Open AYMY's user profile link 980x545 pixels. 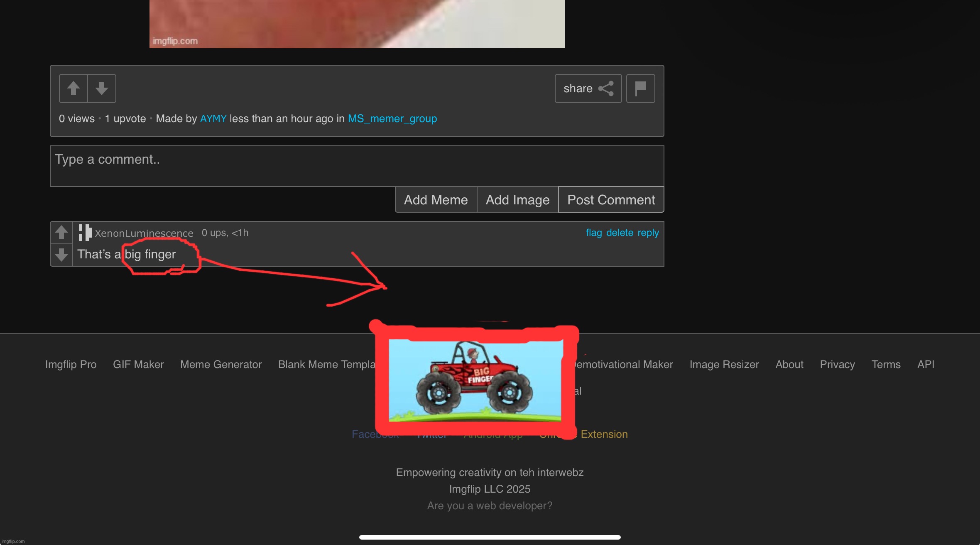(213, 119)
